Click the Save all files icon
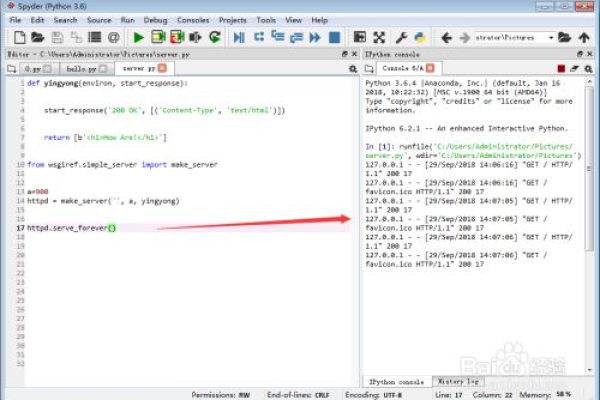600x400 pixels. pos(76,38)
